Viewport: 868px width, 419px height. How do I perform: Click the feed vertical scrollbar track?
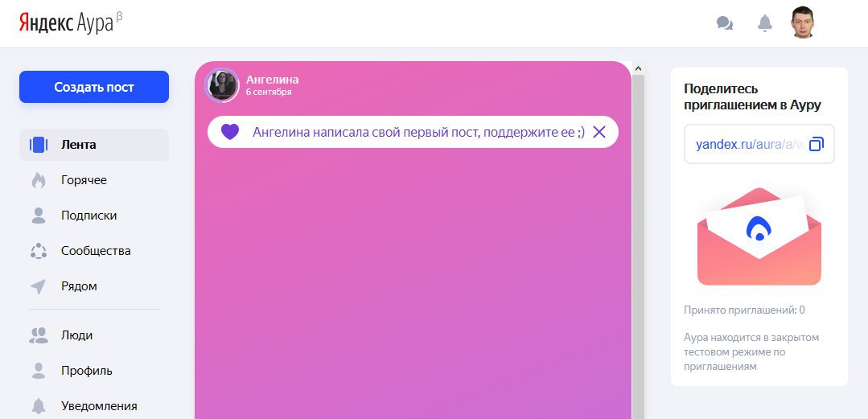point(638,247)
